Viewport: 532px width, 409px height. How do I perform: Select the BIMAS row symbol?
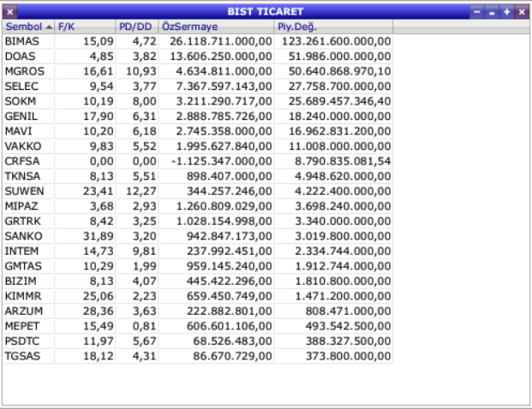click(x=22, y=41)
